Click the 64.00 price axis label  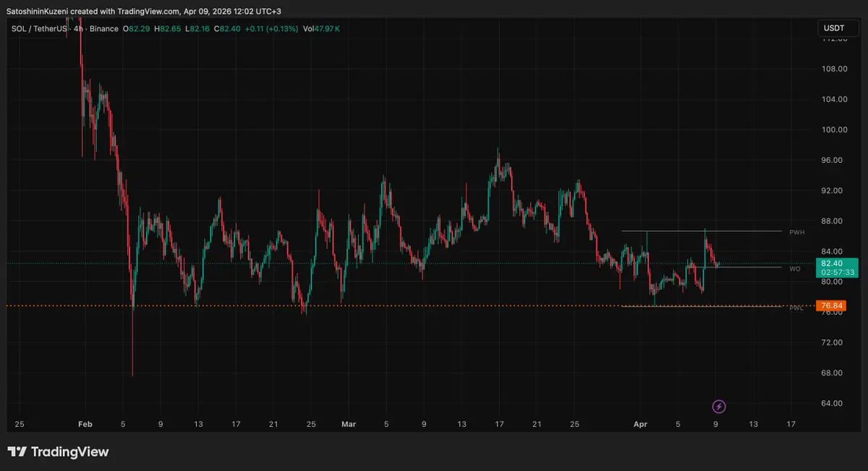click(x=833, y=403)
